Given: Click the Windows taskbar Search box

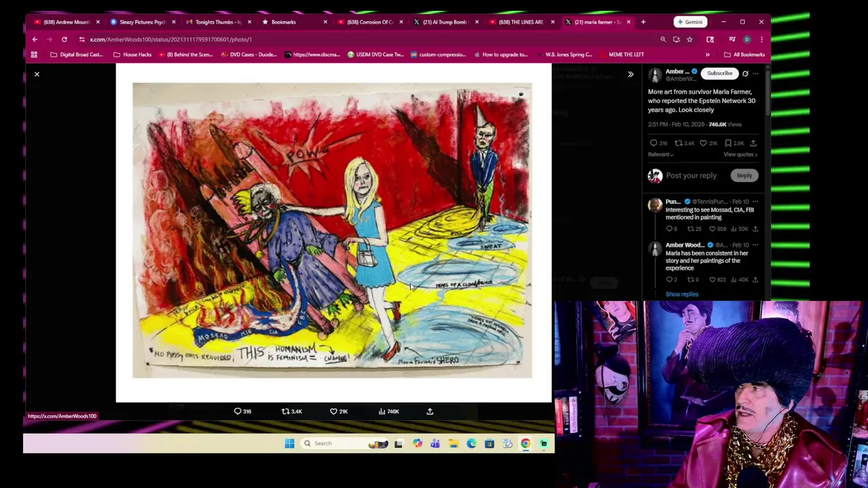Looking at the screenshot, I should [x=345, y=443].
